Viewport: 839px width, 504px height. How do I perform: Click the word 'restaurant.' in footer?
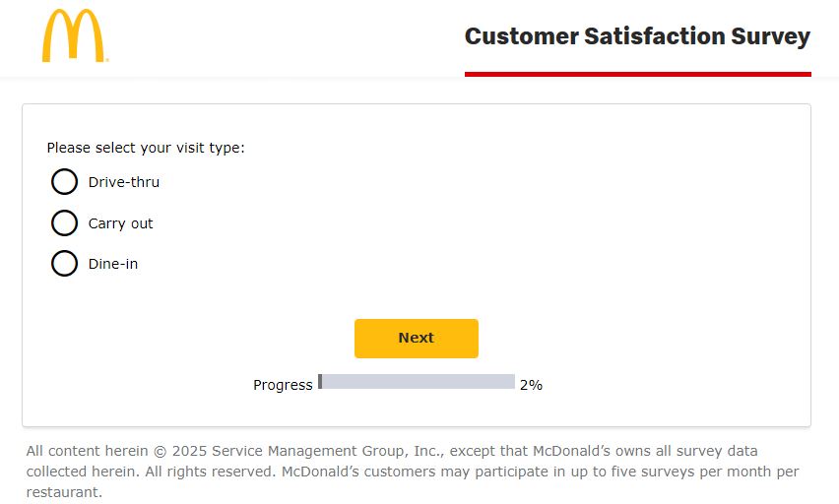pyautogui.click(x=64, y=492)
